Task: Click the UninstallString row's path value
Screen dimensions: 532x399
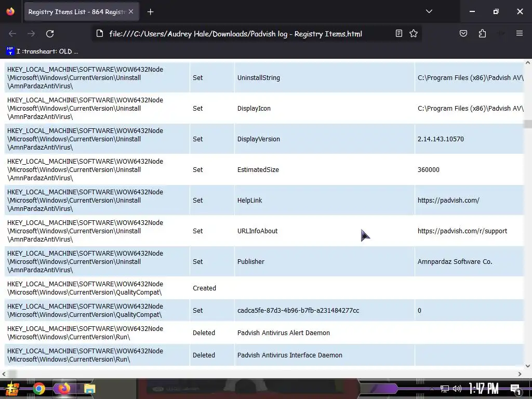Action: click(x=471, y=78)
